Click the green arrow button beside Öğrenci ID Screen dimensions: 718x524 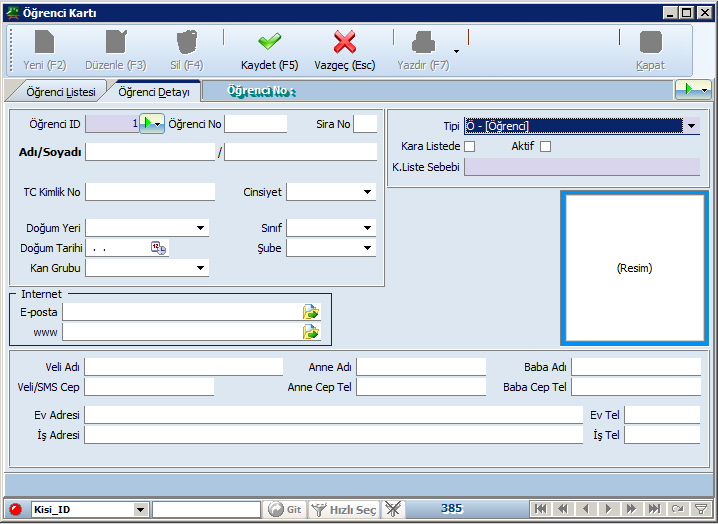[x=152, y=124]
